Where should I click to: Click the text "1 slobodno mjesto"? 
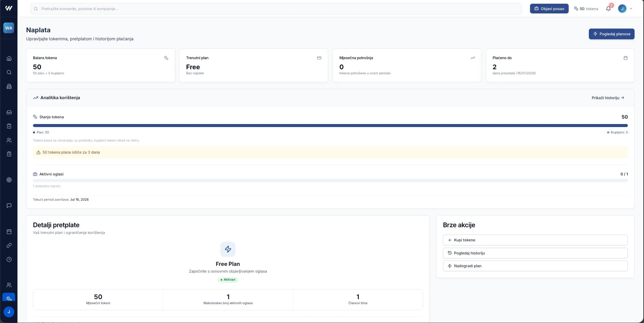(47, 186)
